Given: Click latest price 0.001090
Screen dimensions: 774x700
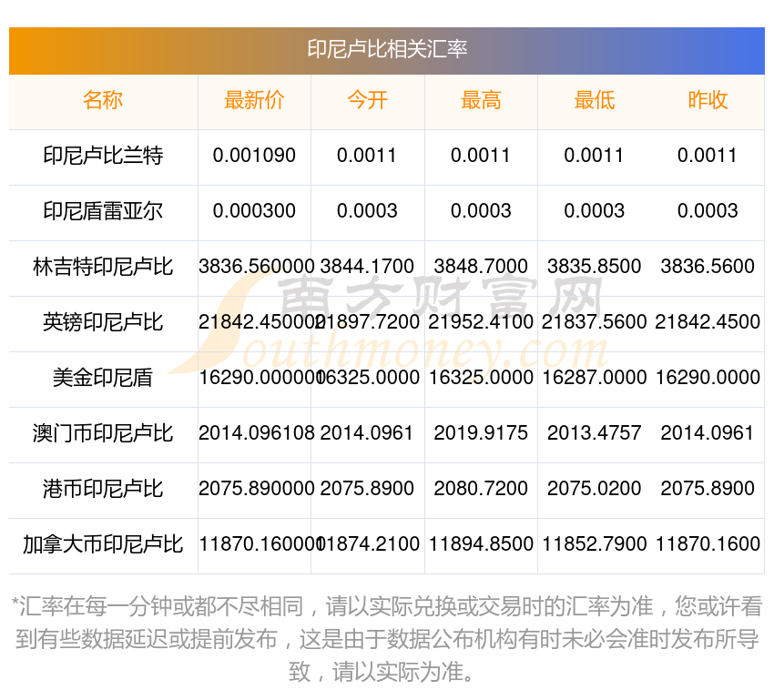Looking at the screenshot, I should point(254,156).
